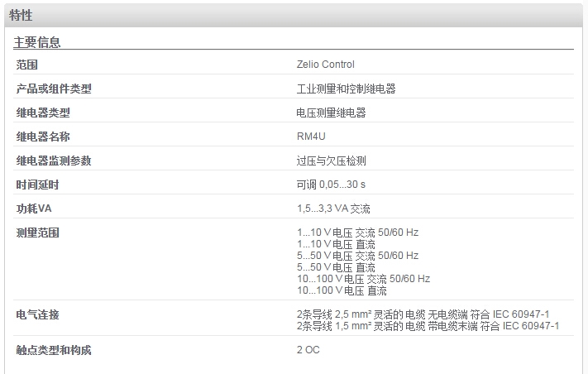Screen dimensions: 588x374
Task: Select the Zelio Control value text
Action: [x=325, y=65]
